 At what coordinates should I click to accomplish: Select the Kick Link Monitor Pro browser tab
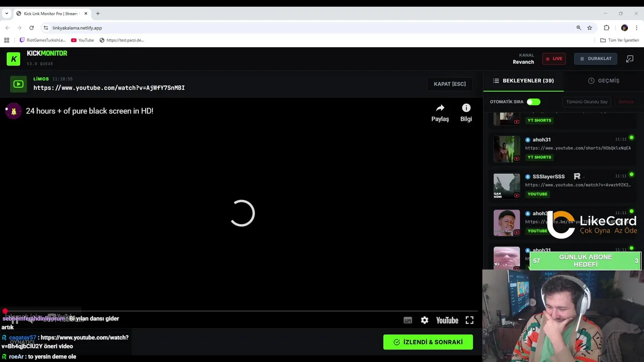click(x=52, y=14)
